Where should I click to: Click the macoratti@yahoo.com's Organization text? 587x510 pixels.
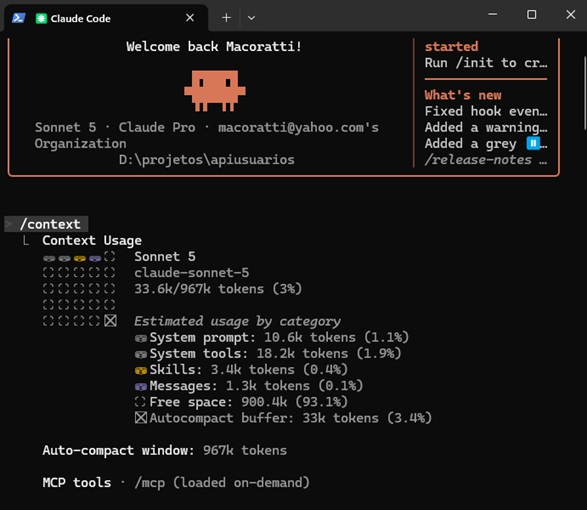[207, 136]
